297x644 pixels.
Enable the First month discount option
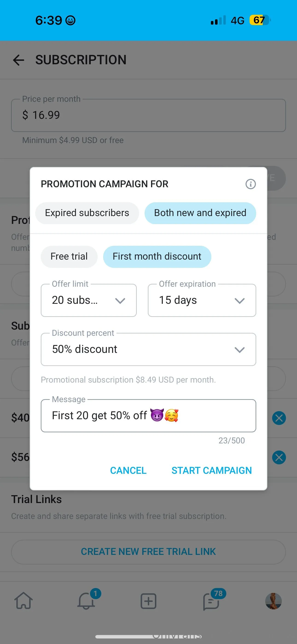(x=157, y=256)
